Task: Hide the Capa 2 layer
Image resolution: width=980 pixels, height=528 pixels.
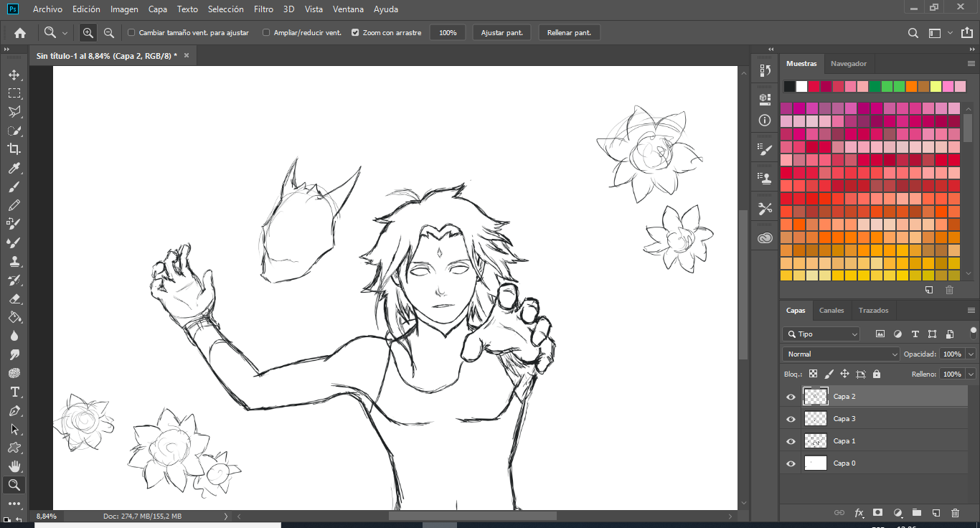Action: 791,397
